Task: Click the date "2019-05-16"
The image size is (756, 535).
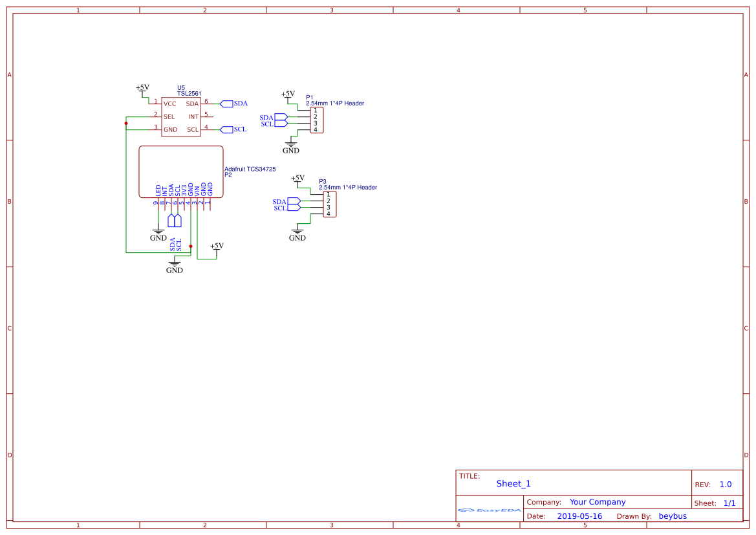Action: [579, 516]
